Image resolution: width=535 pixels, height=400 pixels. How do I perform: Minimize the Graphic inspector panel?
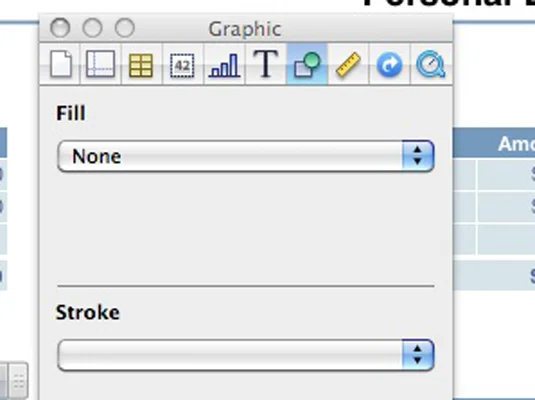tap(92, 28)
